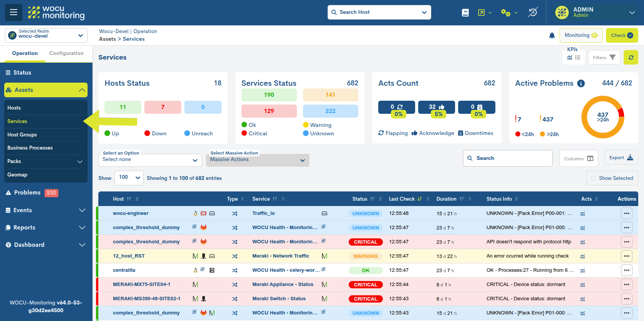Image resolution: width=644 pixels, height=321 pixels.
Task: Click the Meraki M icon next to 12_host_RST
Action: [x=195, y=256]
